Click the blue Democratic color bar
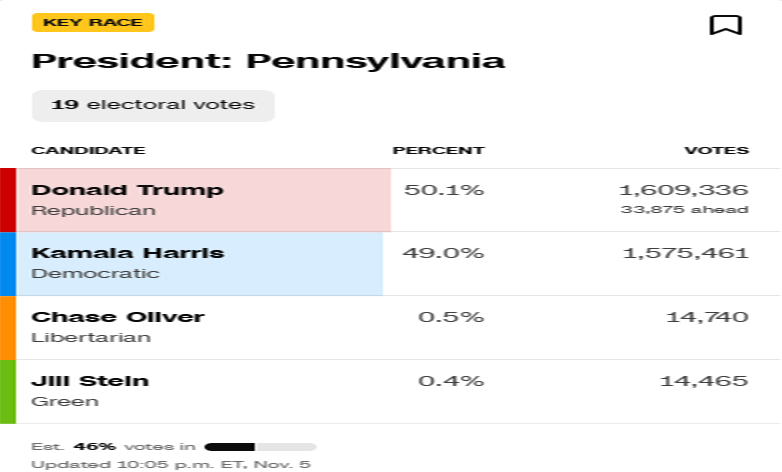The width and height of the screenshot is (782, 472). pyautogui.click(x=8, y=263)
